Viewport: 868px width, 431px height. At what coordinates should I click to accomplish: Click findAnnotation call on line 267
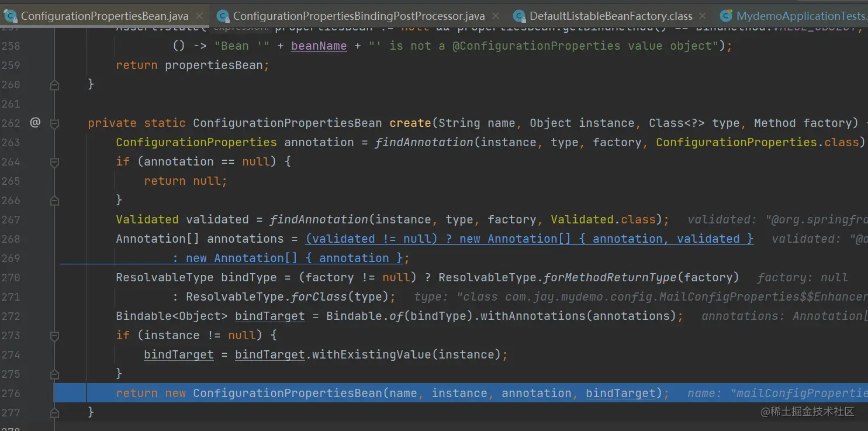point(319,219)
